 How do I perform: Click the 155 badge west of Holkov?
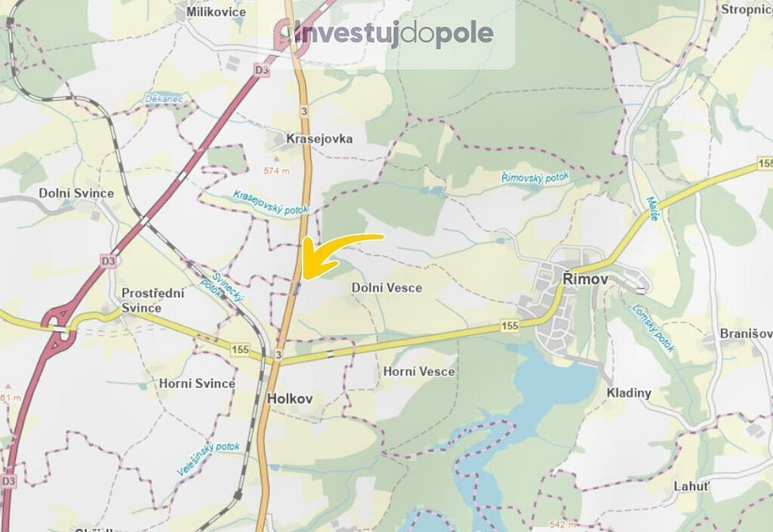click(240, 349)
